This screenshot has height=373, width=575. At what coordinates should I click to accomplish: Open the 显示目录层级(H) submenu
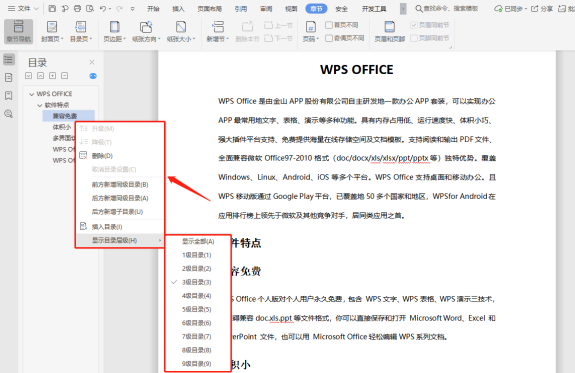(x=120, y=240)
